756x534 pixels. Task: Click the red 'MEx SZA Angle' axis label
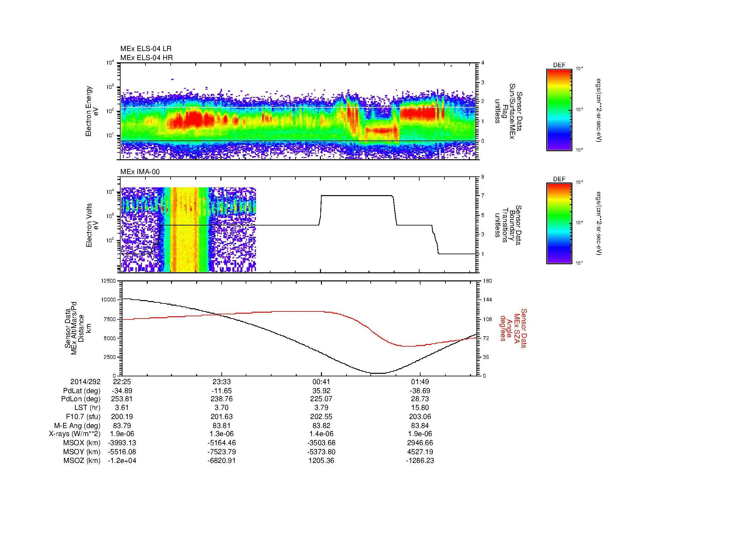point(513,328)
